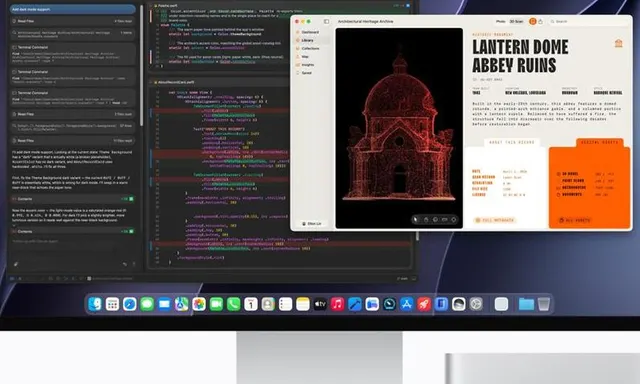The image size is (640, 384).
Task: Click the Full Metadata button
Action: coord(495,220)
